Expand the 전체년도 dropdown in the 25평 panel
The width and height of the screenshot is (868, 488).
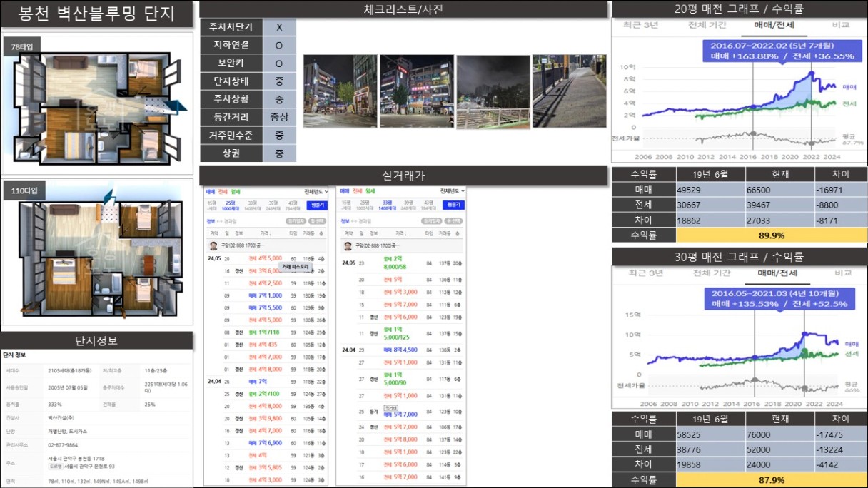[316, 191]
